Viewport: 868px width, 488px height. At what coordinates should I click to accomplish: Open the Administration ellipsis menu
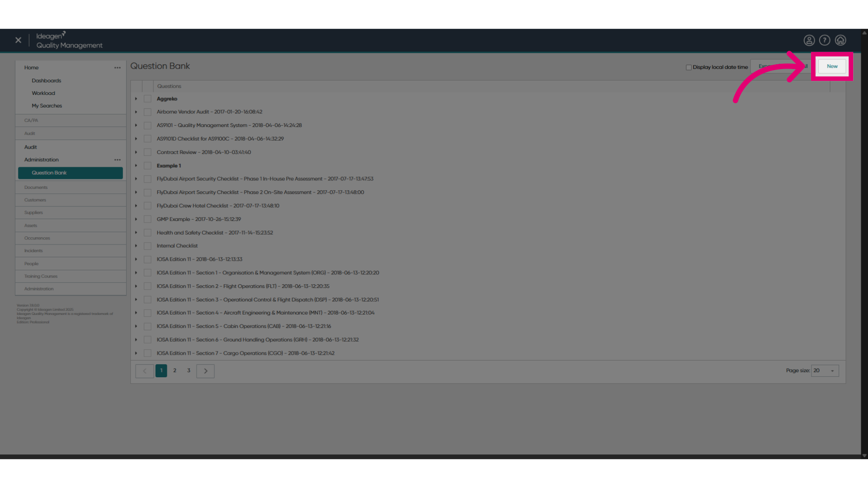pyautogui.click(x=118, y=160)
